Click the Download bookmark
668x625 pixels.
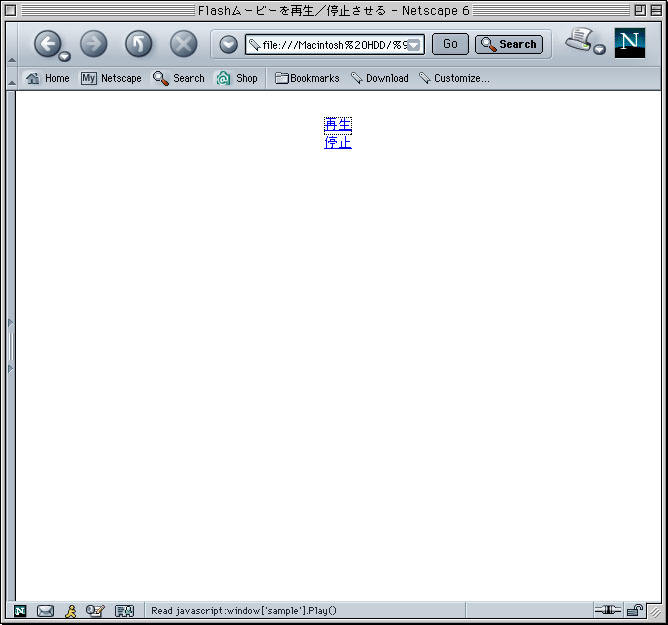(x=380, y=78)
